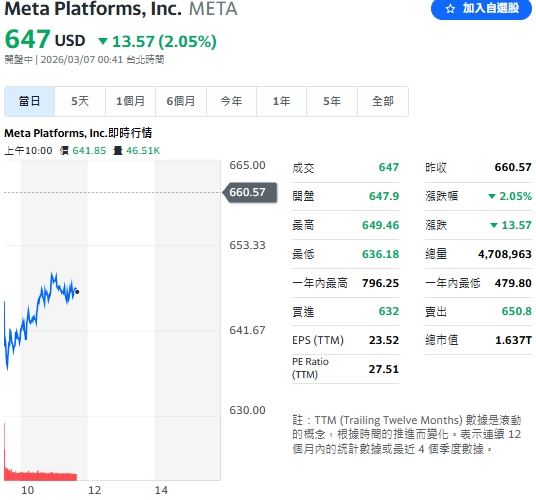
Task: Click the 成交 value 647
Action: tap(389, 167)
